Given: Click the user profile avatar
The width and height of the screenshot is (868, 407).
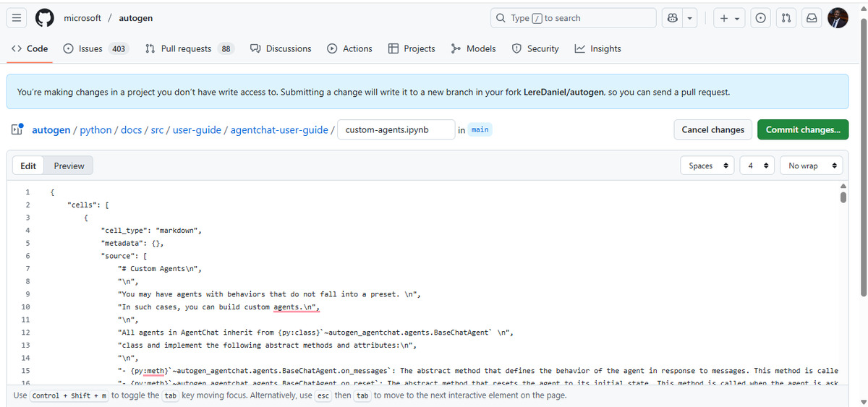Looking at the screenshot, I should (837, 18).
